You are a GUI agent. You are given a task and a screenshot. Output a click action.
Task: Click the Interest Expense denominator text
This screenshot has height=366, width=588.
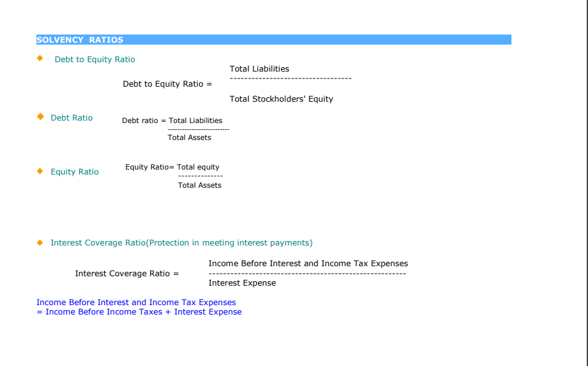pyautogui.click(x=242, y=283)
